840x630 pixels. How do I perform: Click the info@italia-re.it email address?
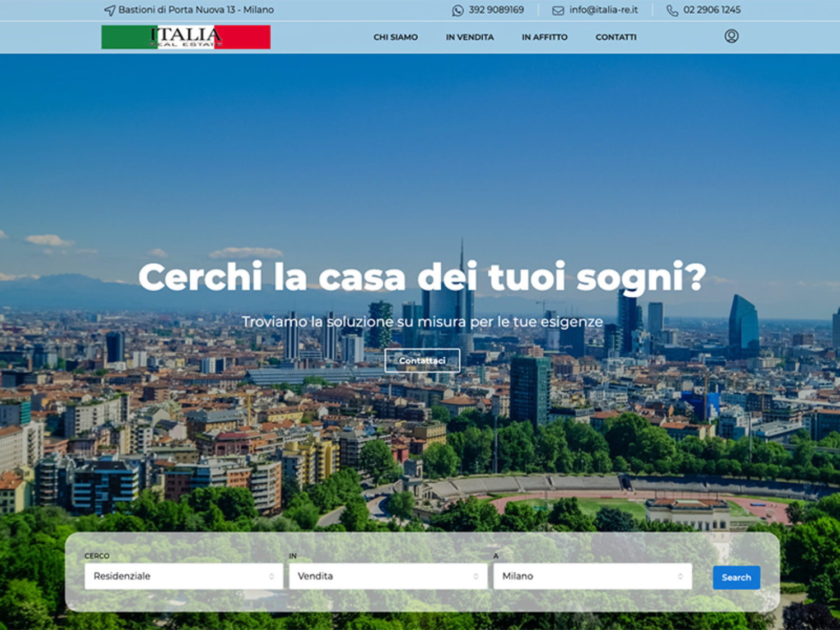coord(603,10)
